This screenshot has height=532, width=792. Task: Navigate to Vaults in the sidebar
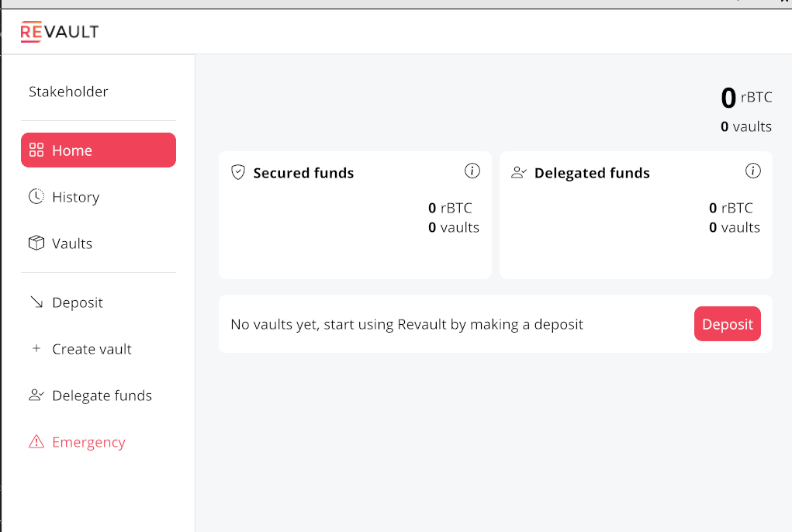(x=74, y=243)
